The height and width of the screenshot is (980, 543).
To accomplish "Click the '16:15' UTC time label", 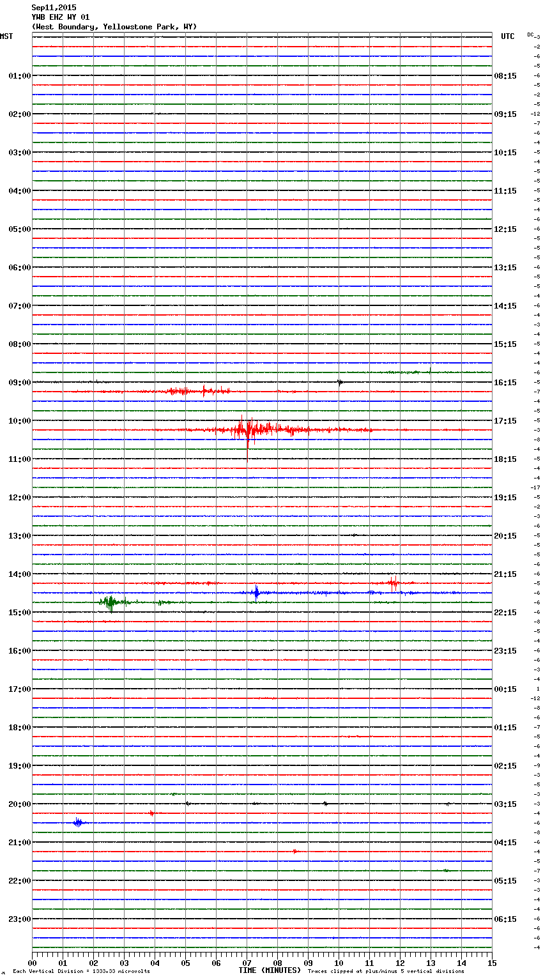I will (x=505, y=383).
